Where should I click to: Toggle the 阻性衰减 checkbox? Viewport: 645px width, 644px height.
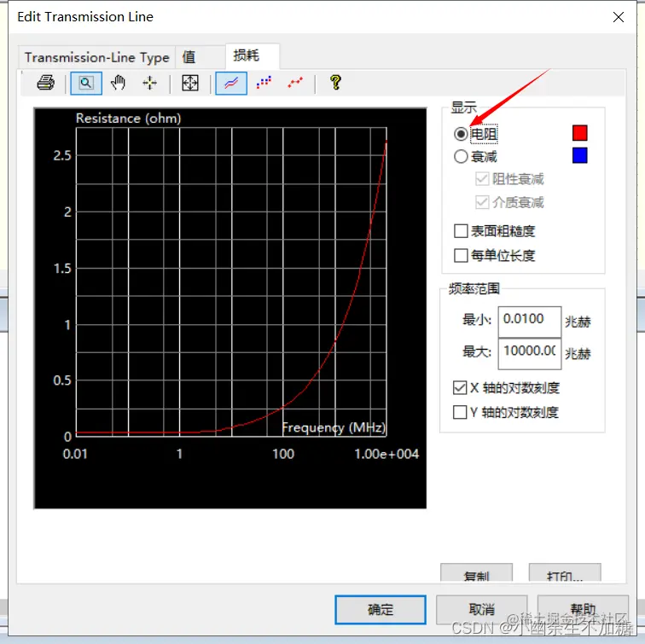(x=482, y=179)
